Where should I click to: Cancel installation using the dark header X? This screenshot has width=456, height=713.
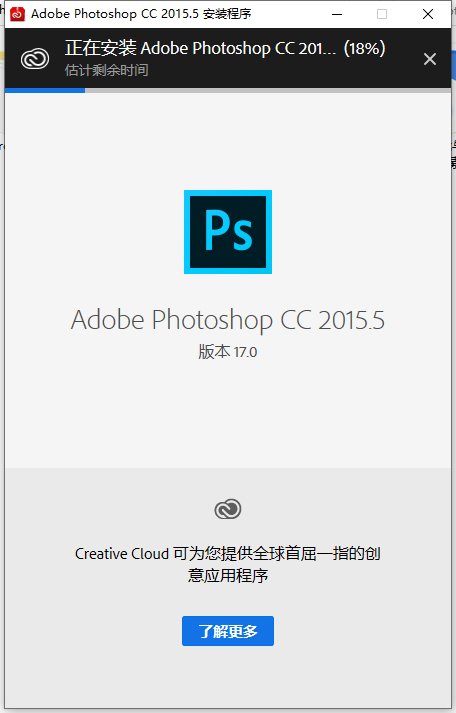tap(430, 59)
